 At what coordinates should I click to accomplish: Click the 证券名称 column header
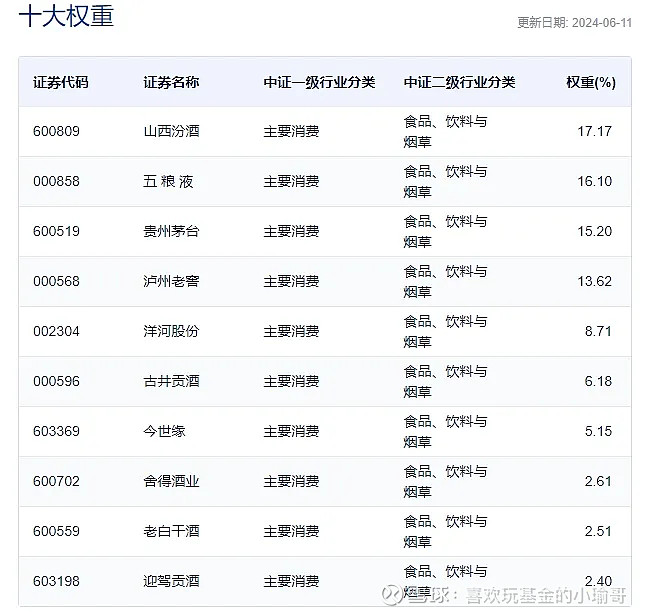click(171, 82)
